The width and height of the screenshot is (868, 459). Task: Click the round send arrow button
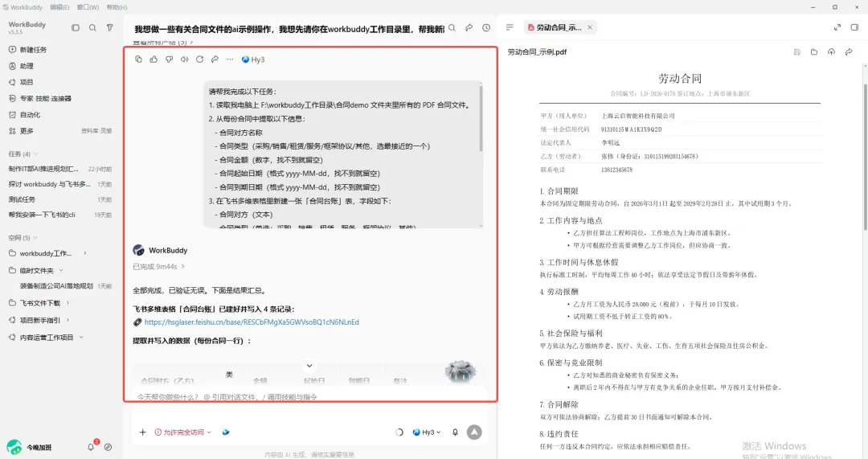(474, 432)
